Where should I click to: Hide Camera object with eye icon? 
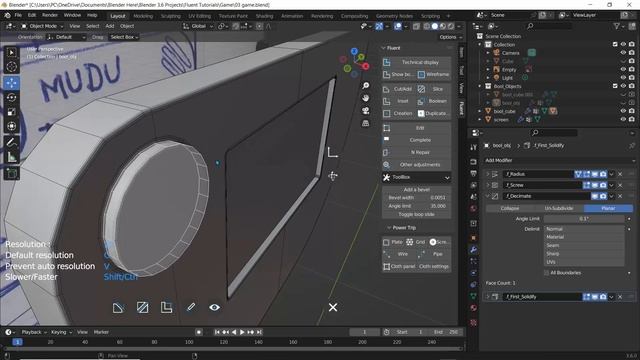click(x=623, y=53)
